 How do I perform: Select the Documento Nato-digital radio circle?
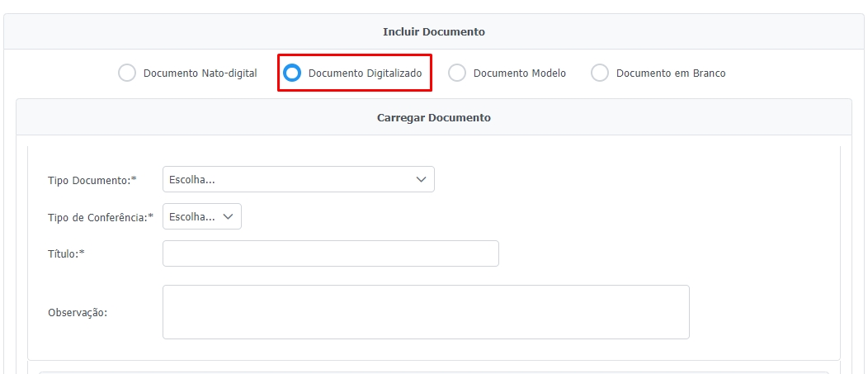127,73
